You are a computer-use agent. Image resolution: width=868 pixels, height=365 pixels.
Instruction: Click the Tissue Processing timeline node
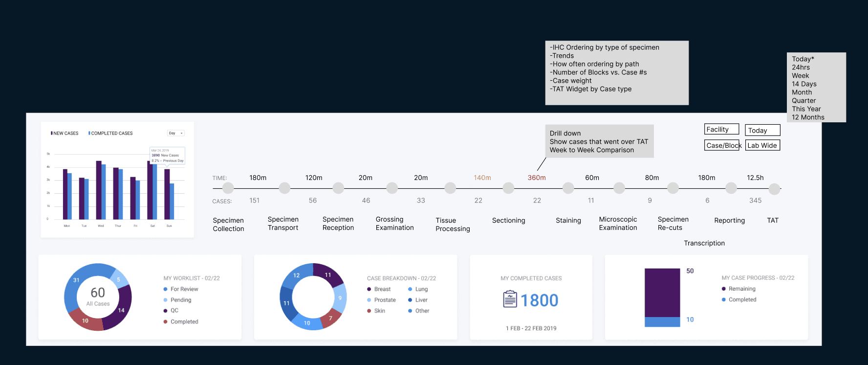(x=450, y=188)
